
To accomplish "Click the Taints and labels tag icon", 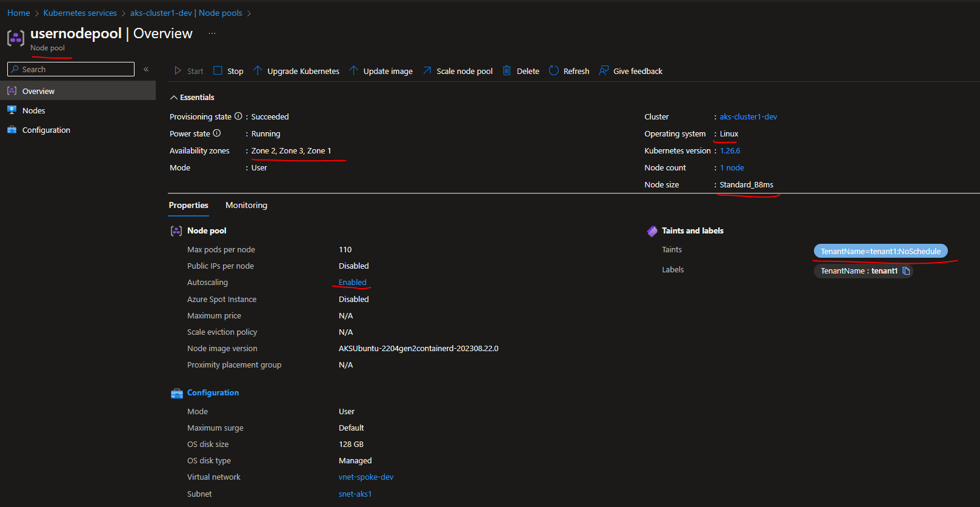I will tap(652, 231).
